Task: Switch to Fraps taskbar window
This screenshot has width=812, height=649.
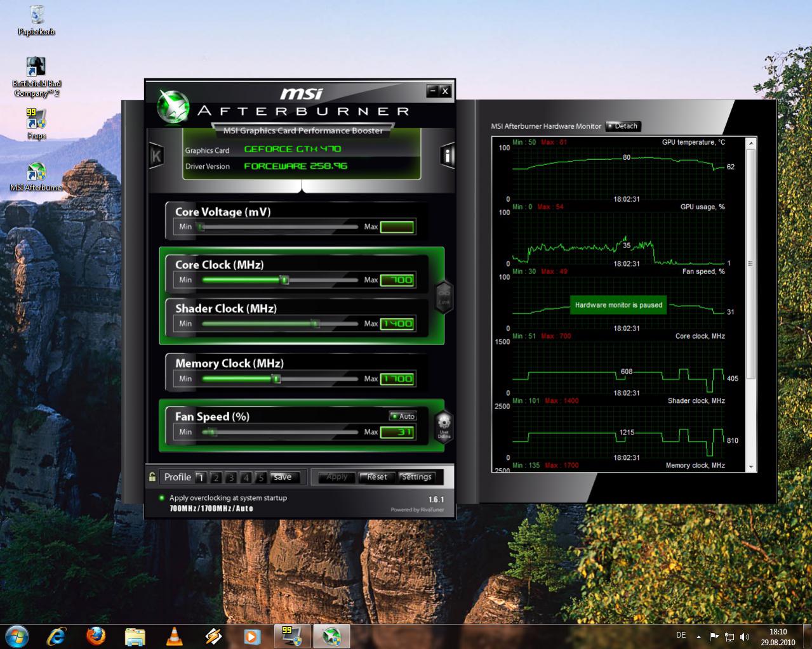Action: 292,636
